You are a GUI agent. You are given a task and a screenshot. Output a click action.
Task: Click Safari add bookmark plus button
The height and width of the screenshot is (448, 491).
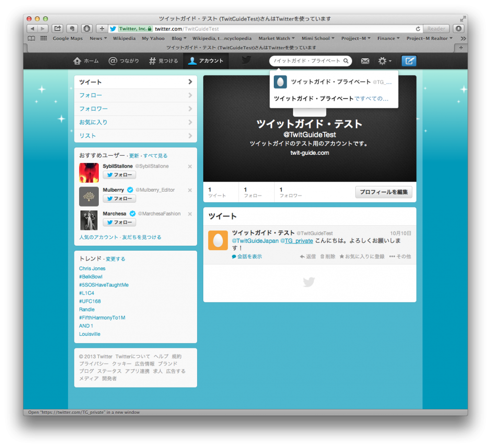point(102,29)
